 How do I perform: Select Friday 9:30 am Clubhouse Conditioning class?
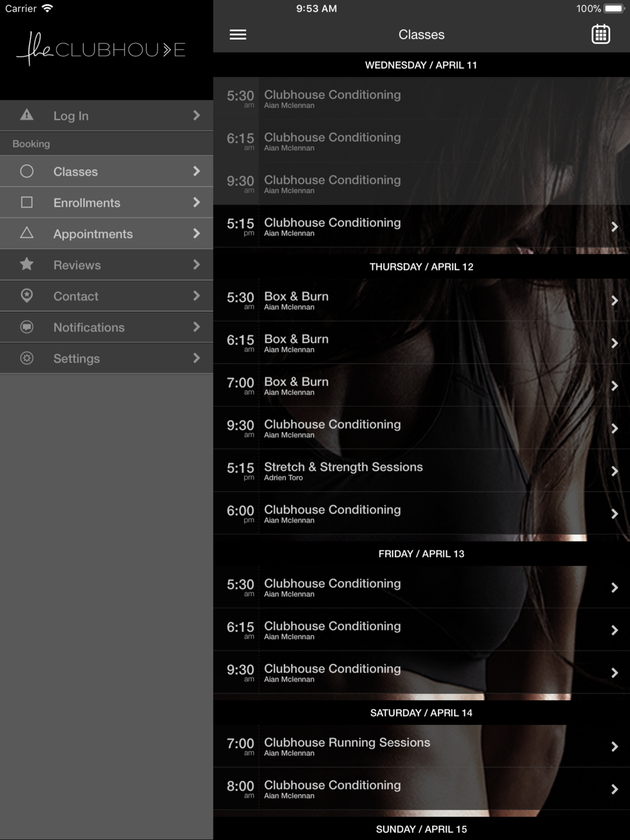421,673
